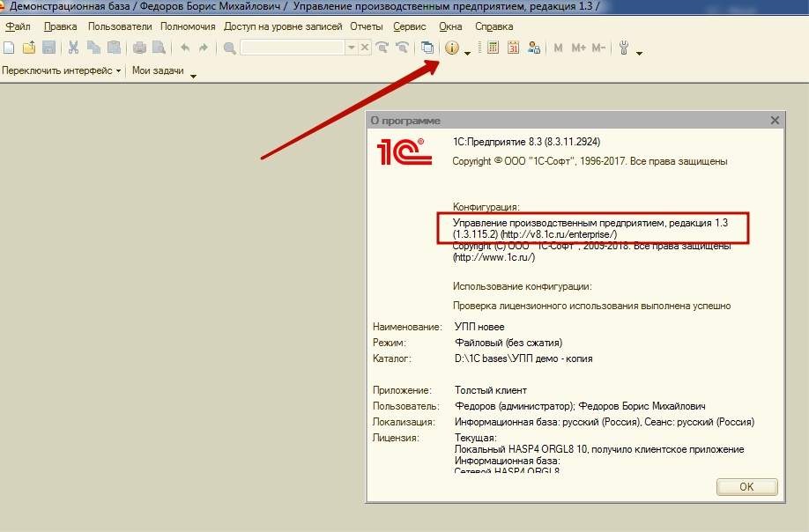Open the Окна menu
This screenshot has width=809, height=532.
click(450, 26)
